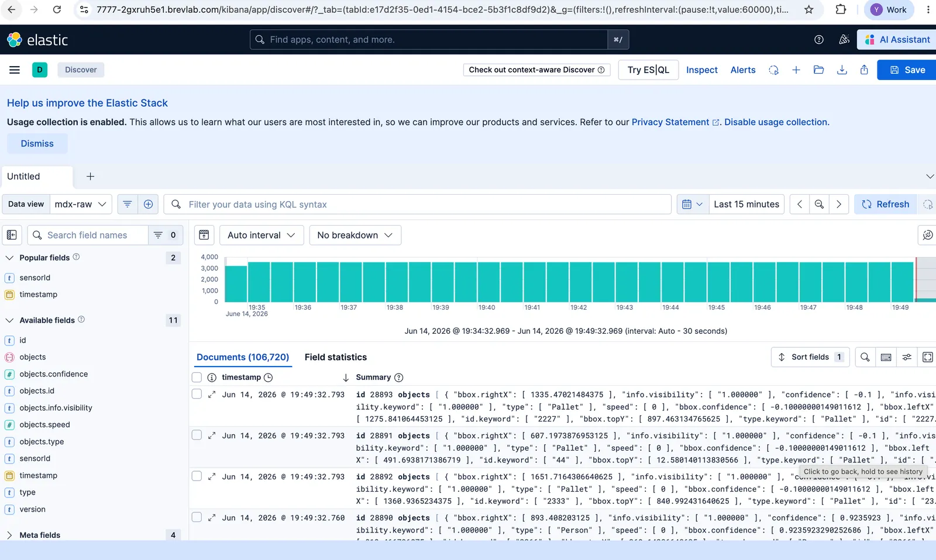Open the browser extensions menu
Viewport: 936px width, 560px height.
pyautogui.click(x=841, y=9)
